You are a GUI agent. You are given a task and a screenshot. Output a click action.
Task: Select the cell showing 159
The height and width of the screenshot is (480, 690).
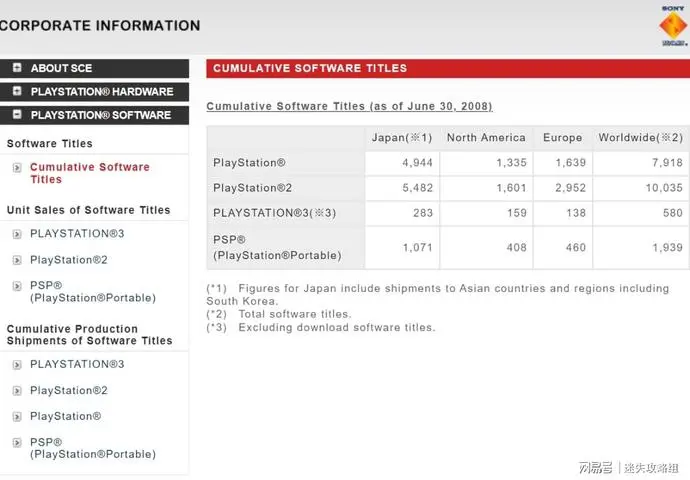click(x=486, y=213)
